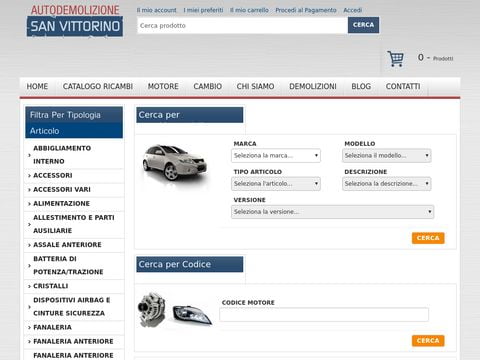This screenshot has width=480, height=360.
Task: Select MOTORE in the navigation bar
Action: point(163,87)
